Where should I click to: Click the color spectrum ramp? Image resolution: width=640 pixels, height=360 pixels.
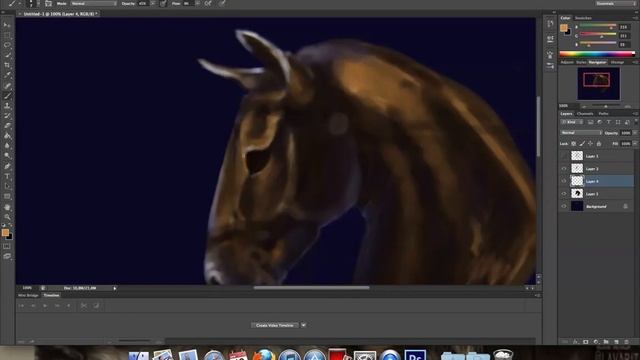597,53
